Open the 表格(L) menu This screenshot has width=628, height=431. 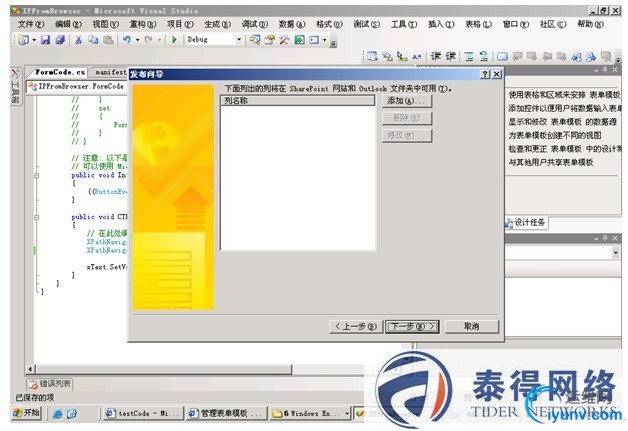pos(478,24)
